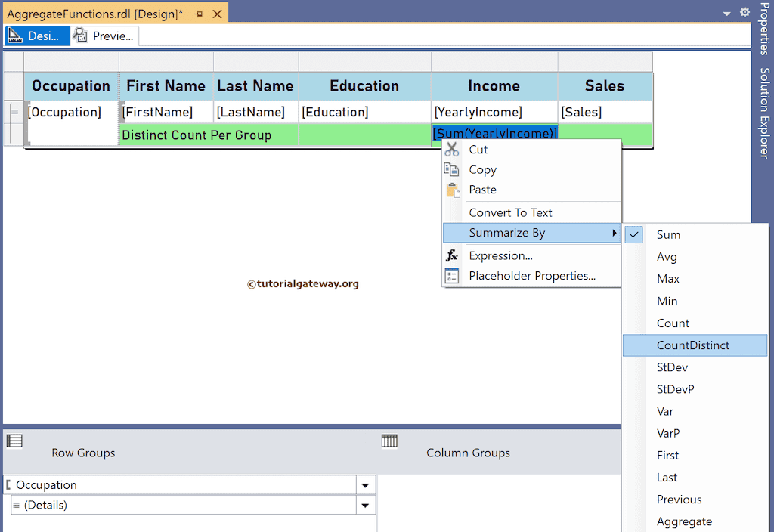Expand the Summarize By submenu arrow
This screenshot has height=532, width=774.
pyautogui.click(x=614, y=234)
